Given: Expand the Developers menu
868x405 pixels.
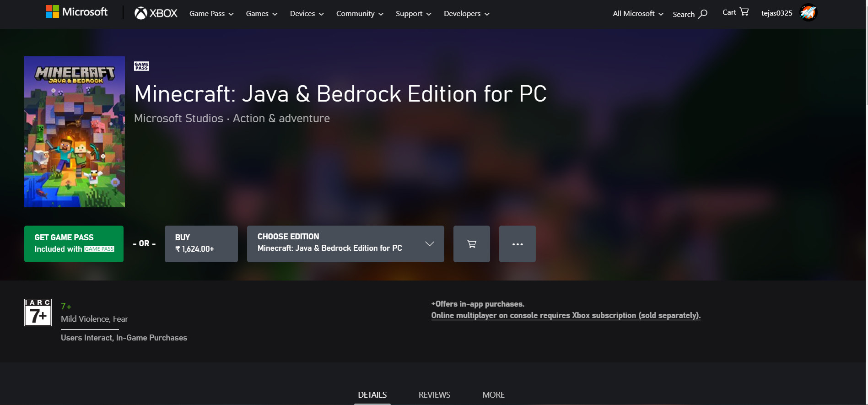Looking at the screenshot, I should tap(467, 14).
